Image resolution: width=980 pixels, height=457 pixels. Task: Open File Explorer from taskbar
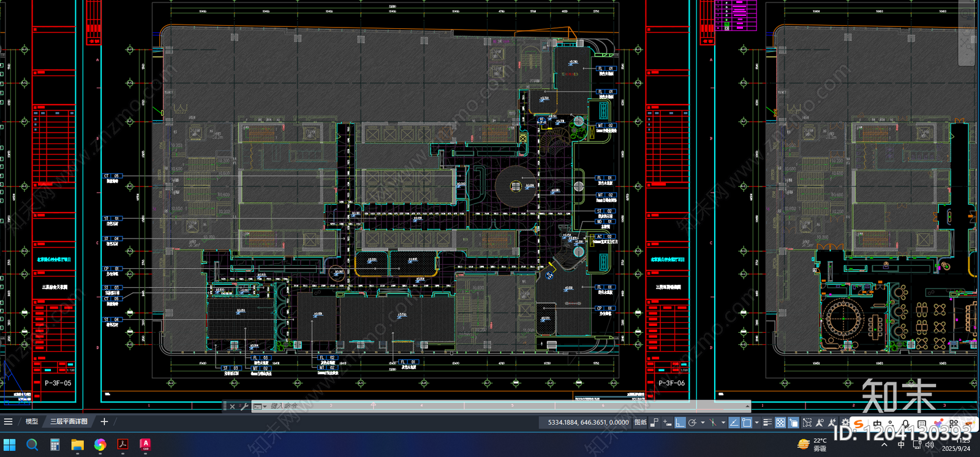(77, 445)
